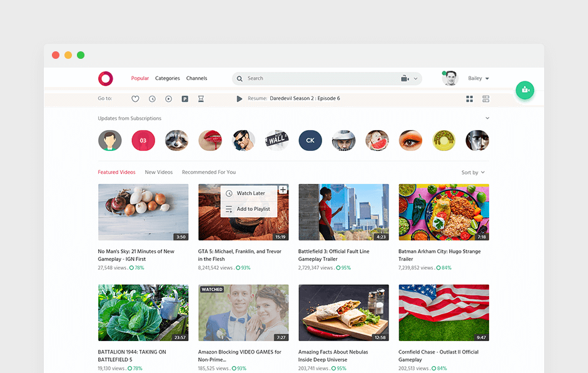The image size is (588, 373).
Task: Open the Sort by dropdown
Action: click(x=473, y=173)
